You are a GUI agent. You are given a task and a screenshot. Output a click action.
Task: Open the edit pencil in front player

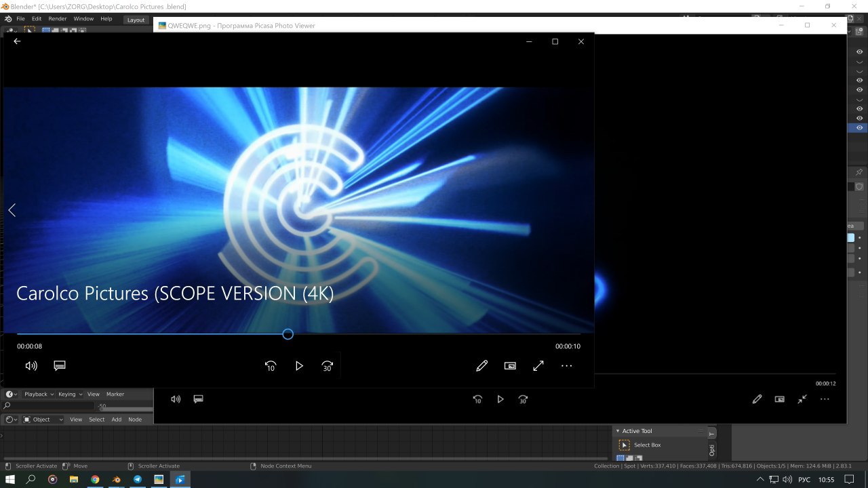click(x=482, y=366)
